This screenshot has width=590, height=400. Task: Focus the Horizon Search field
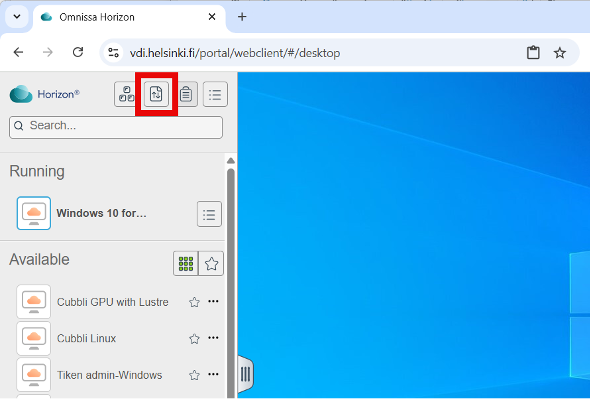[116, 127]
